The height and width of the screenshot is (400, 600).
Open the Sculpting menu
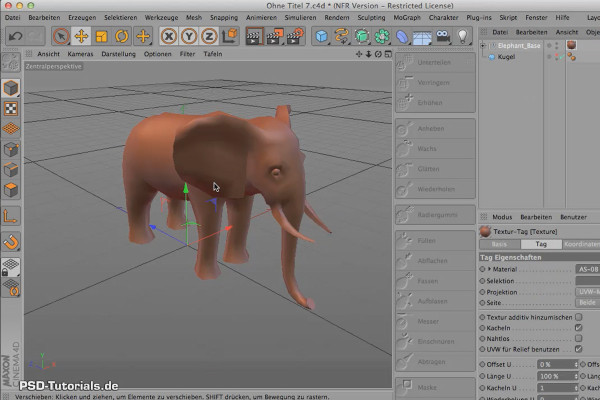pyautogui.click(x=371, y=18)
